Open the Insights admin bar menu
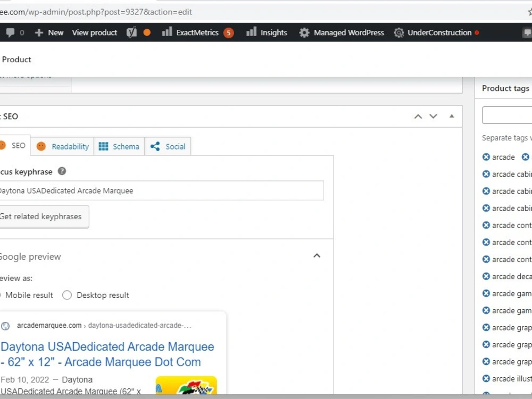 pos(267,32)
